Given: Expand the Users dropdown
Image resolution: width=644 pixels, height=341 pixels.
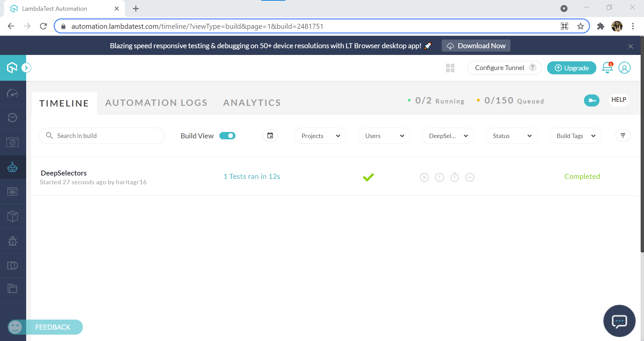Looking at the screenshot, I should pos(384,136).
